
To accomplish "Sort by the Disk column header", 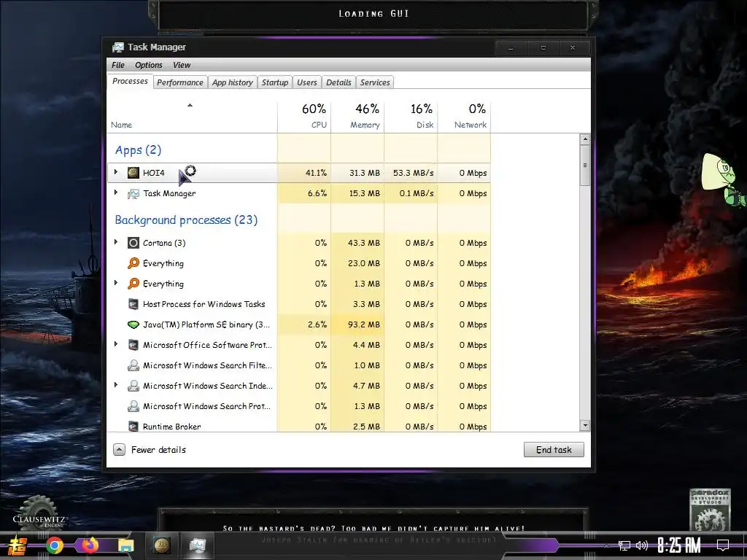I will [411, 117].
